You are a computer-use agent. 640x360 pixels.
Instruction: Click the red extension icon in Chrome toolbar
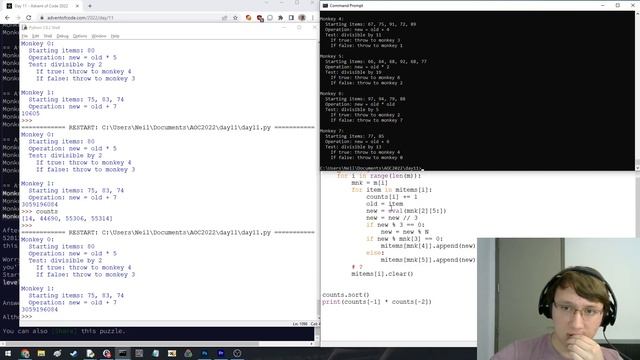click(260, 18)
